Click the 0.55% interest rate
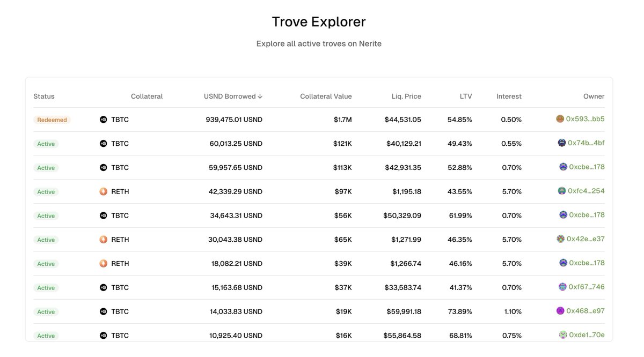This screenshot has height=357, width=644. pyautogui.click(x=511, y=144)
